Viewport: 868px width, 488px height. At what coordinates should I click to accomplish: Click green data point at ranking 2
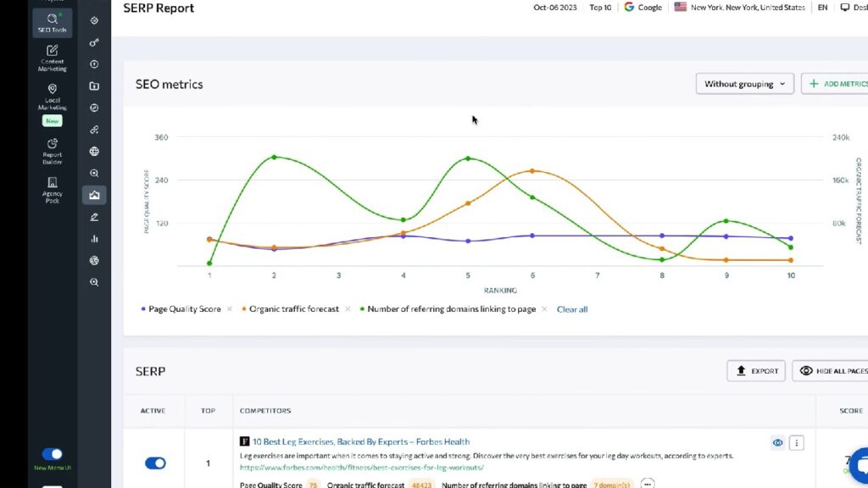pos(274,157)
